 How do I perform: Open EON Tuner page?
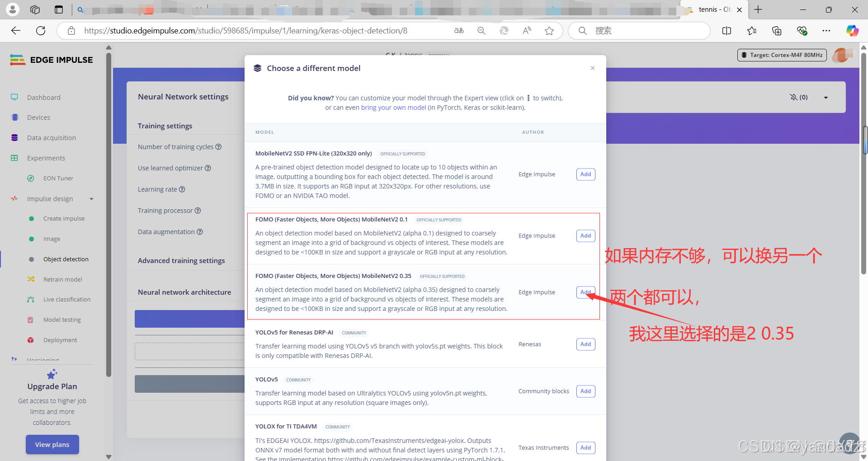pyautogui.click(x=58, y=179)
